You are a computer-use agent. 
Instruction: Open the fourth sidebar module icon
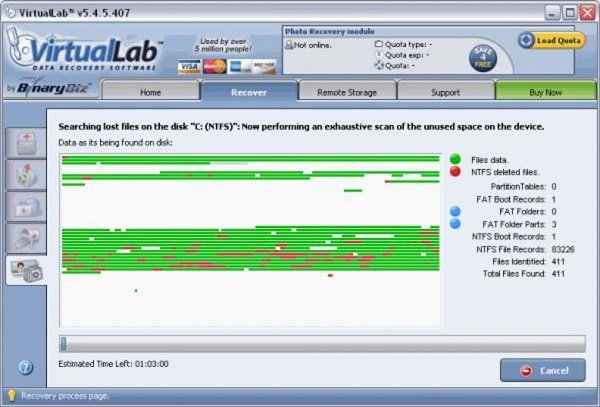click(x=26, y=239)
